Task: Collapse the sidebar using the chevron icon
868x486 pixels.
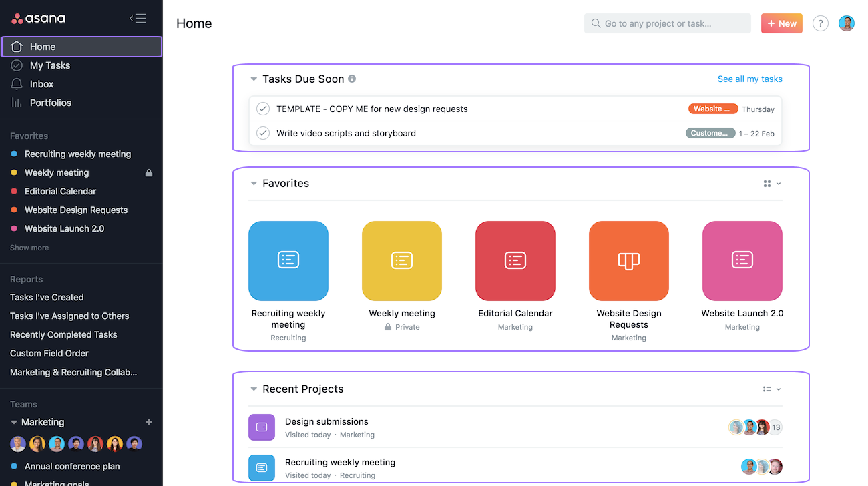Action: [x=138, y=18]
